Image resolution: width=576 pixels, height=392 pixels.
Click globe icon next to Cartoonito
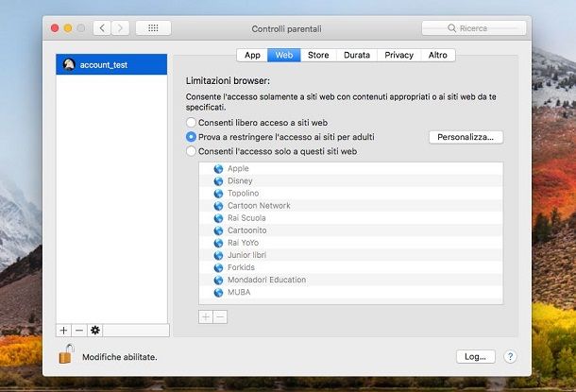[218, 230]
